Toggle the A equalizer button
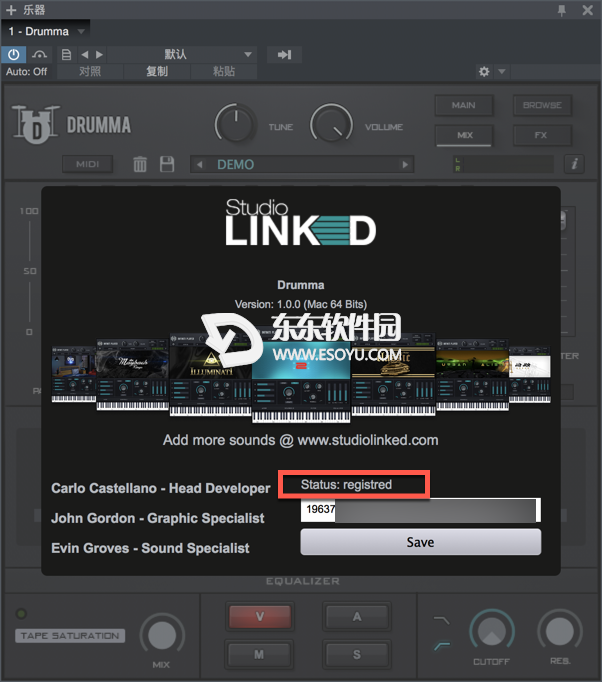Image resolution: width=602 pixels, height=682 pixels. [357, 616]
